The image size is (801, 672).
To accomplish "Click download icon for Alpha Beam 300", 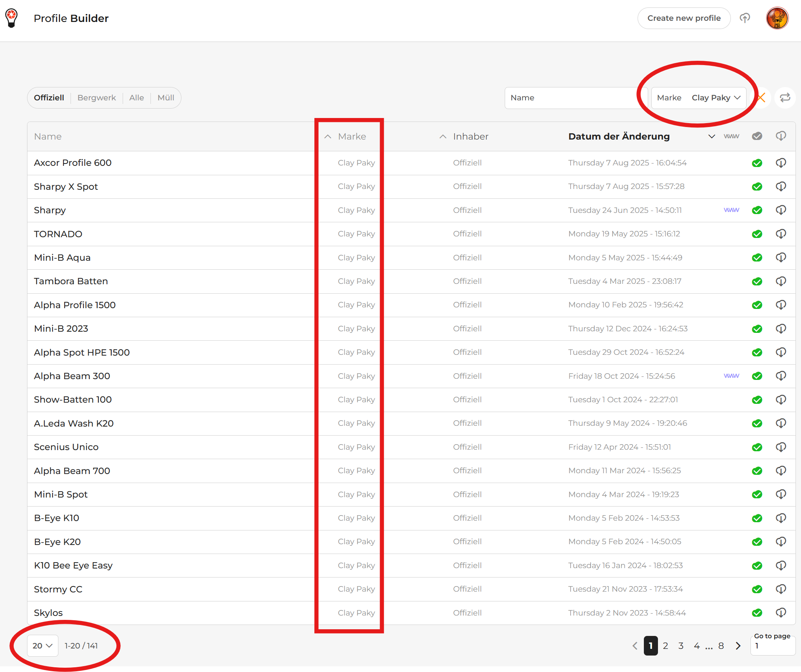I will [781, 376].
